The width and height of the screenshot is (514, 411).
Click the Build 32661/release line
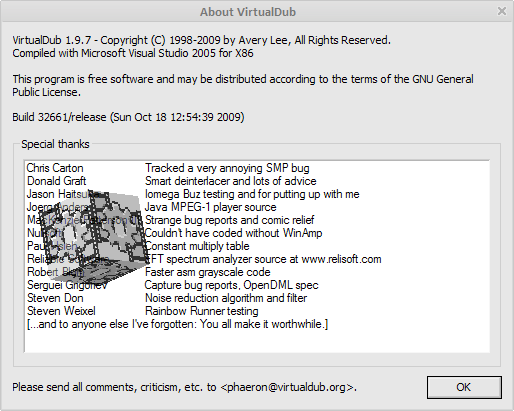coord(128,117)
